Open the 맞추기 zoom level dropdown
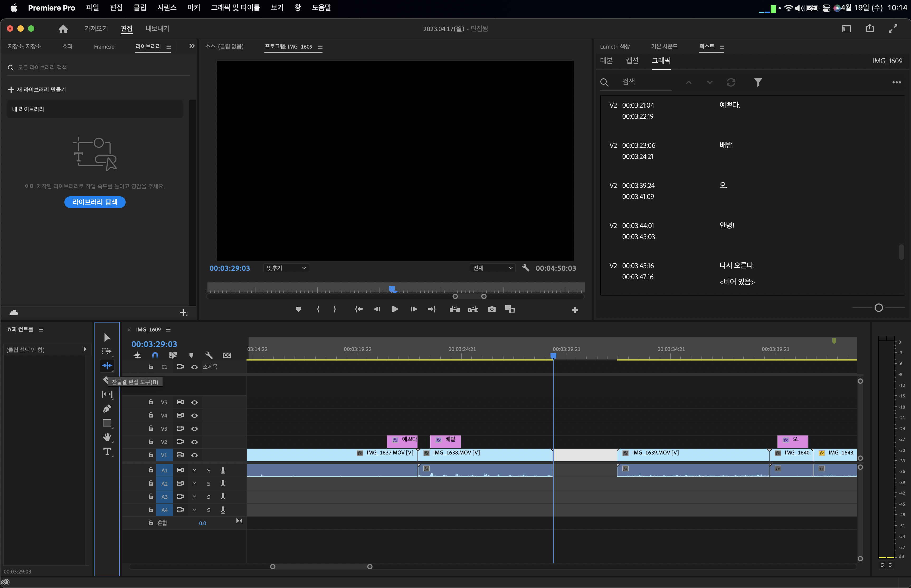The width and height of the screenshot is (911, 588). pyautogui.click(x=286, y=268)
